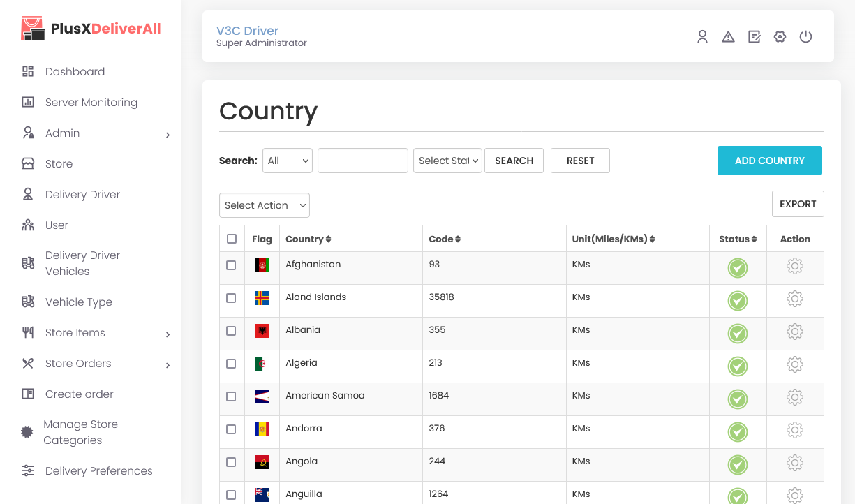Click Andorra's green status check icon

(x=738, y=432)
